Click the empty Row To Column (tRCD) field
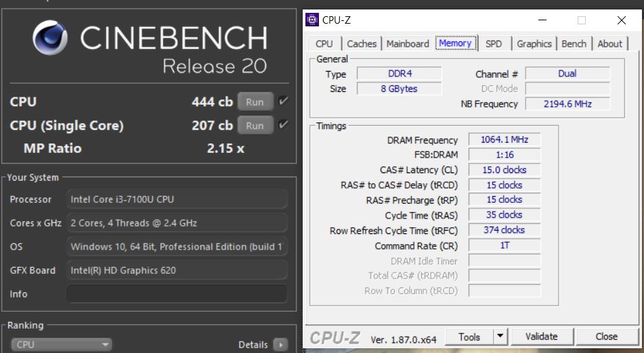Screen dimensions: 644x353 coord(505,291)
